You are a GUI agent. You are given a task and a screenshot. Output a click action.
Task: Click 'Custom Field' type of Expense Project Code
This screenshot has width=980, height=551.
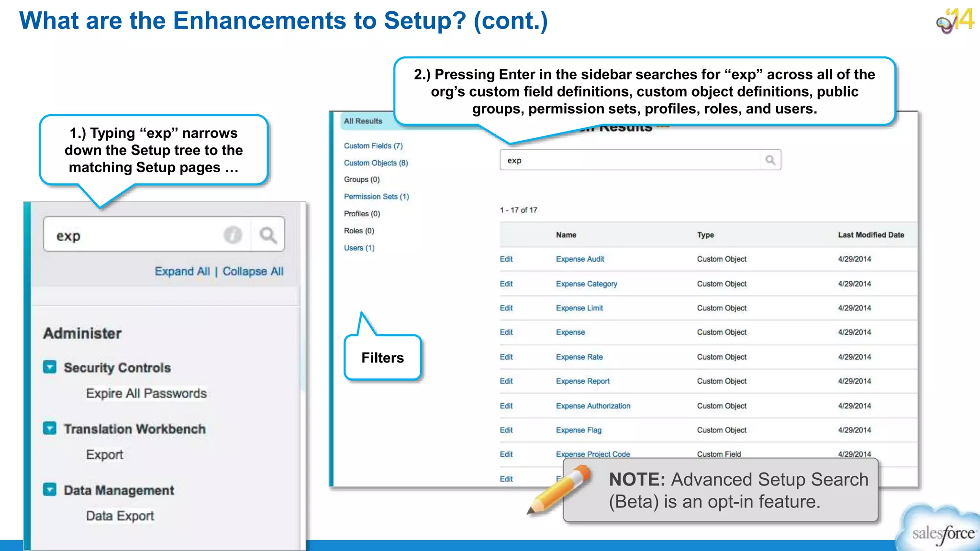719,454
